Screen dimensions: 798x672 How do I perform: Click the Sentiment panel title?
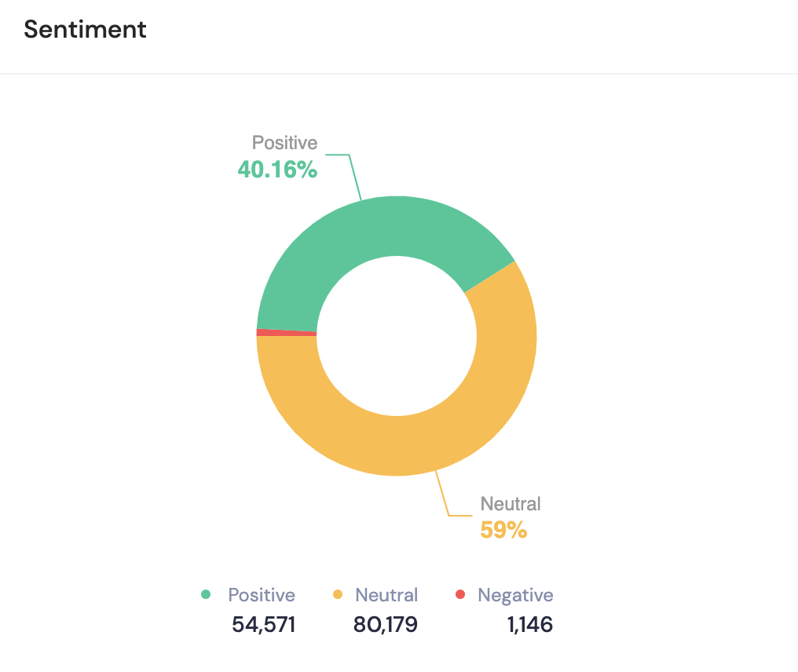tap(85, 30)
